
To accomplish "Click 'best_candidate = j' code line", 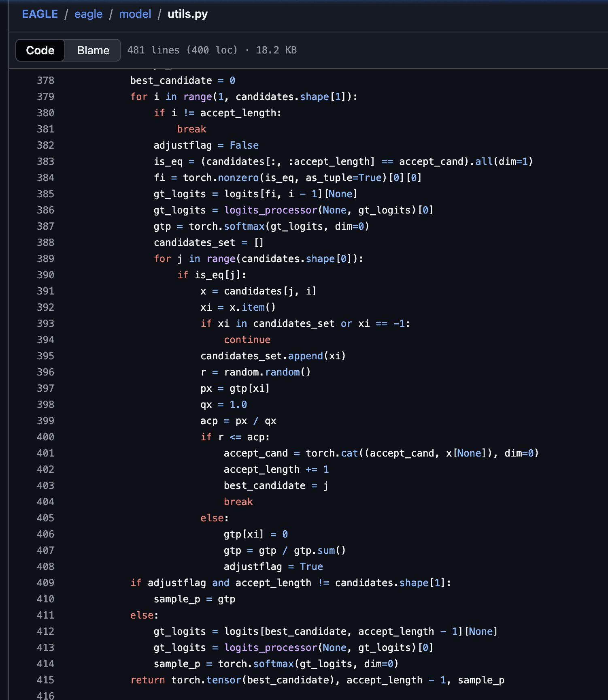I will (276, 486).
